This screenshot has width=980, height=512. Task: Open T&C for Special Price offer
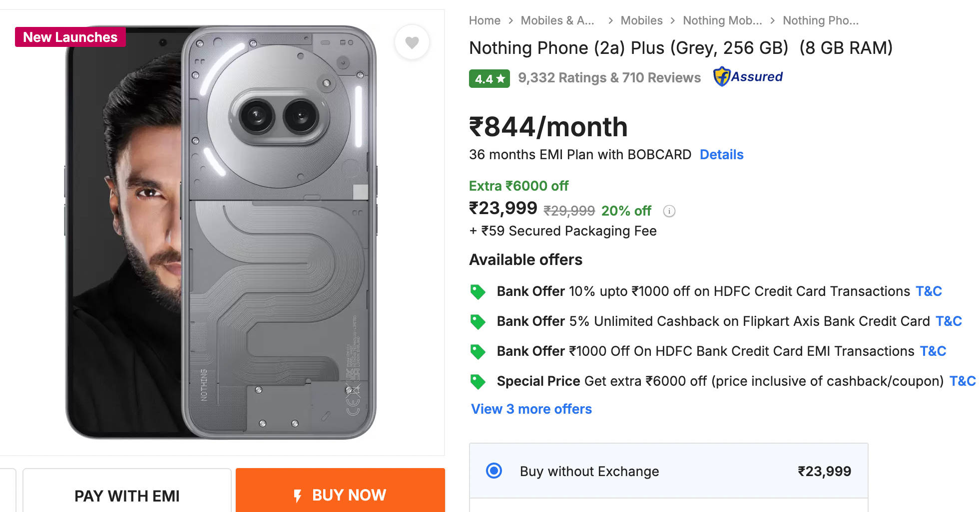[x=962, y=381]
